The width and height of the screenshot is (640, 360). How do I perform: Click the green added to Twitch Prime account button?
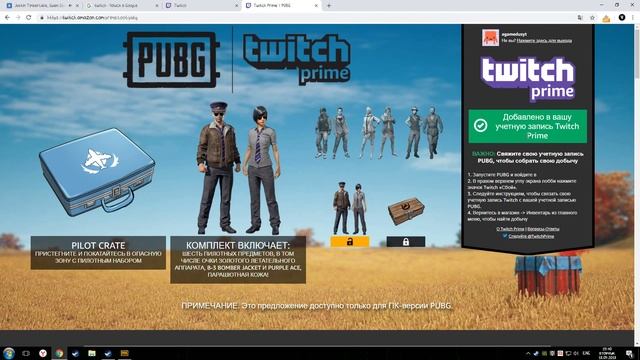(527, 126)
